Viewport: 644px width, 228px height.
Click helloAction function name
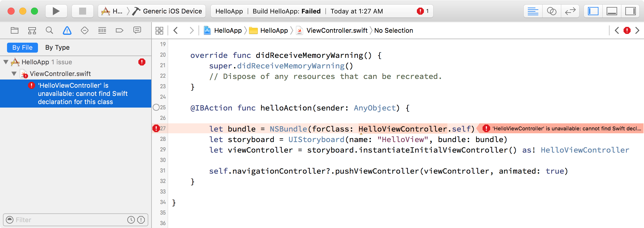click(x=286, y=108)
